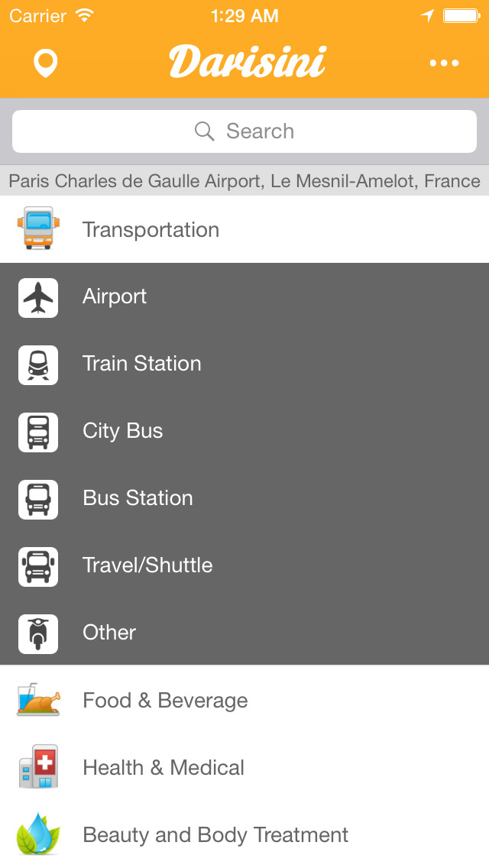Open the three-dot more options menu

click(x=444, y=63)
